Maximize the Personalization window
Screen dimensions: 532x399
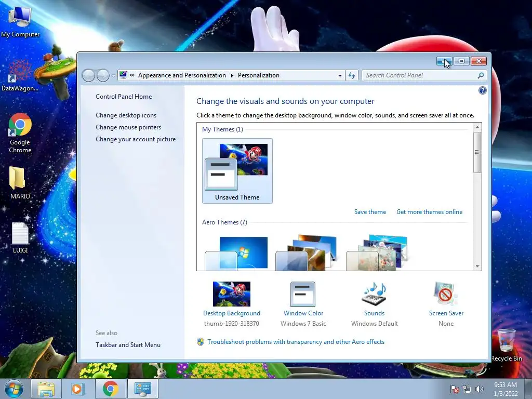[461, 61]
